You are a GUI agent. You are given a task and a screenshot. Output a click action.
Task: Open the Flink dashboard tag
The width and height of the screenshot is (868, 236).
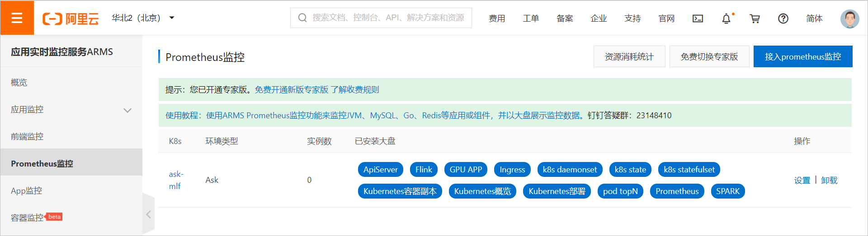coord(424,170)
